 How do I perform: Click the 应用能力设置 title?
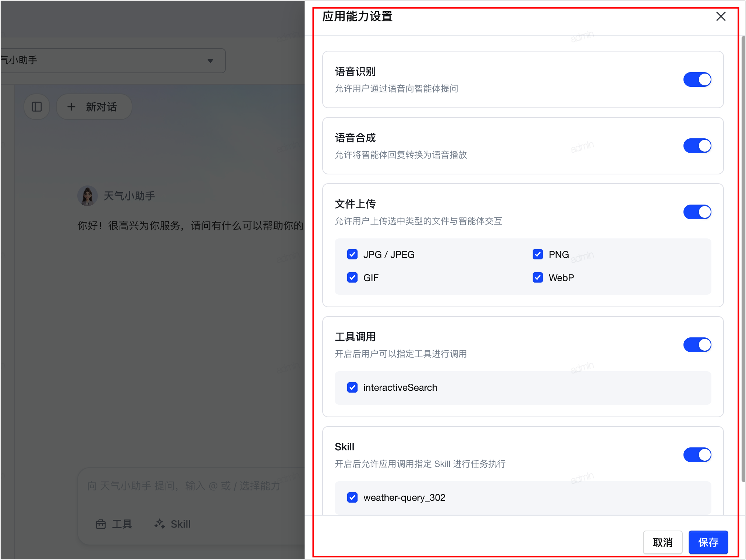click(357, 17)
